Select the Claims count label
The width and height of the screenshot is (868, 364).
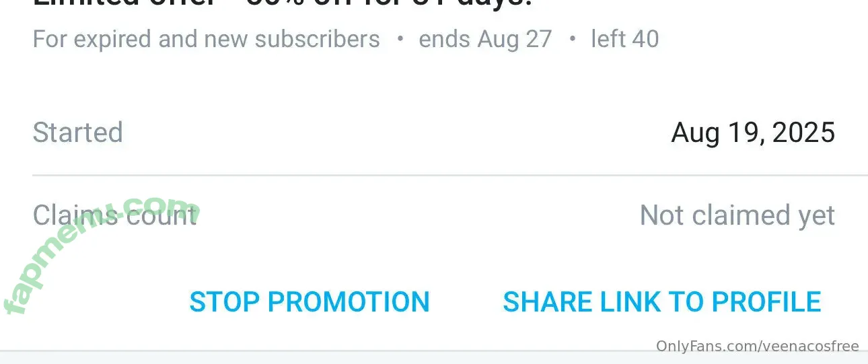pos(114,215)
